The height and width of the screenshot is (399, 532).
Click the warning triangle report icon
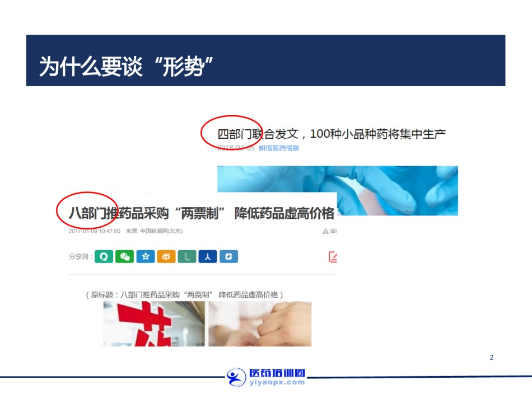(325, 231)
